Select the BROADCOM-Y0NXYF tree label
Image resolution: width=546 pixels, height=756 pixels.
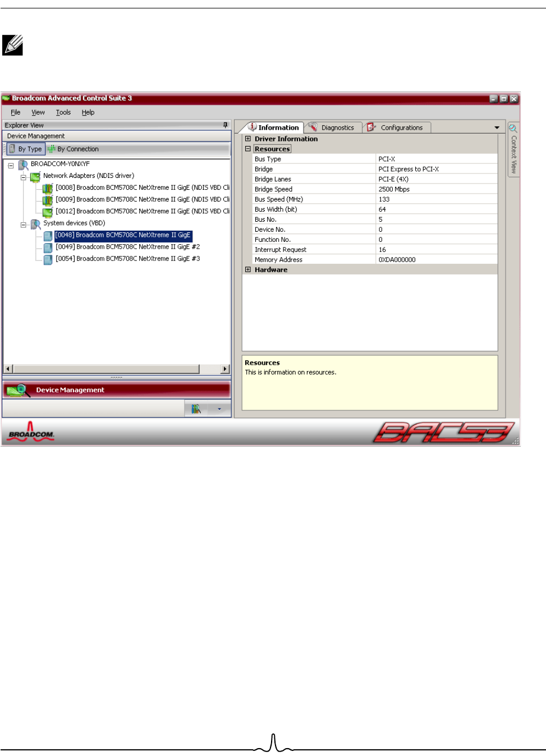point(60,164)
